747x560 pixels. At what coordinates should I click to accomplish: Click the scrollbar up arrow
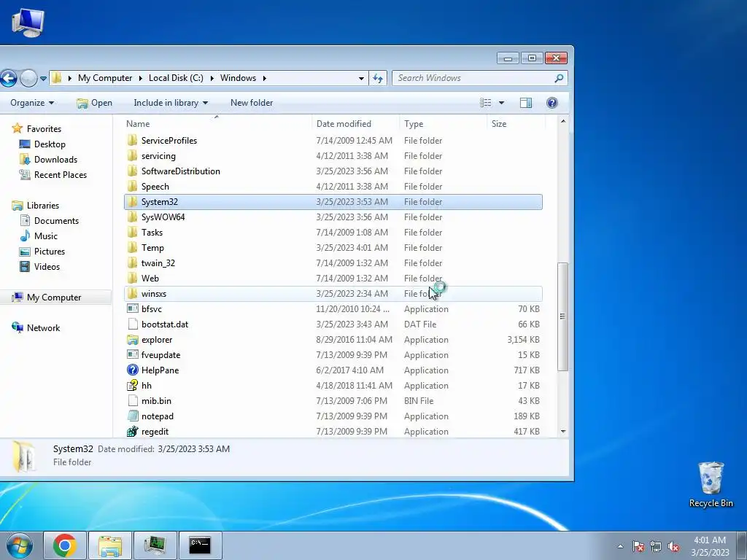click(x=562, y=122)
